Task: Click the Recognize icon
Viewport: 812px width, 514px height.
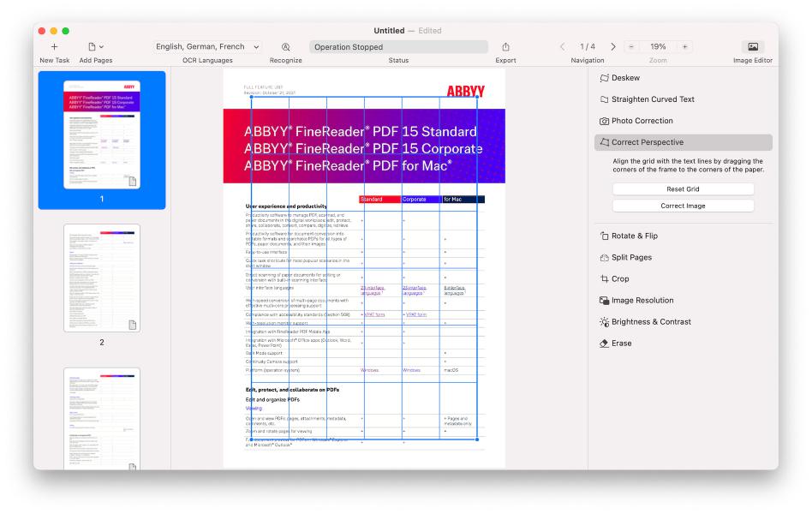Action: click(286, 46)
